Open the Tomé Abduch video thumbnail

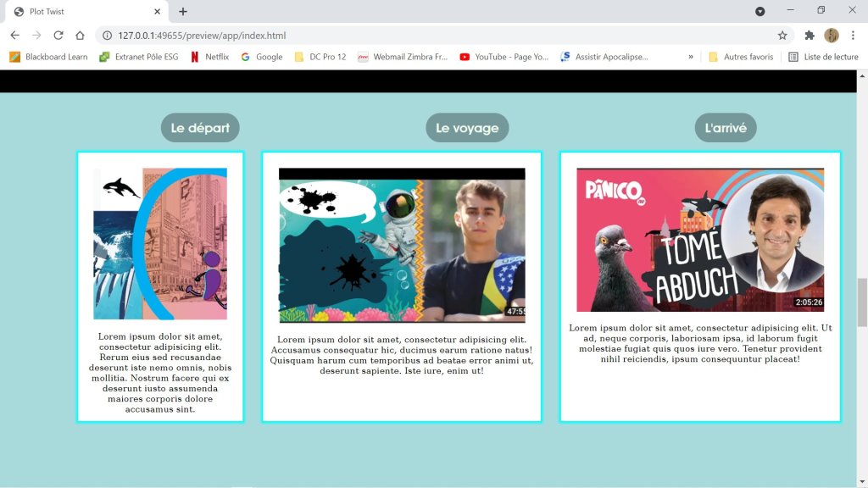[700, 240]
